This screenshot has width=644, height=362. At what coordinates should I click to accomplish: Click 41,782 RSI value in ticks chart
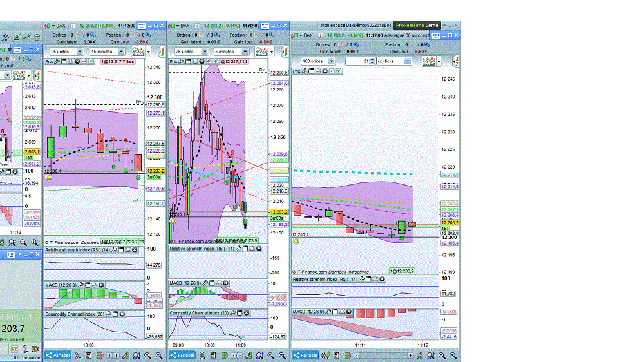pos(448,294)
